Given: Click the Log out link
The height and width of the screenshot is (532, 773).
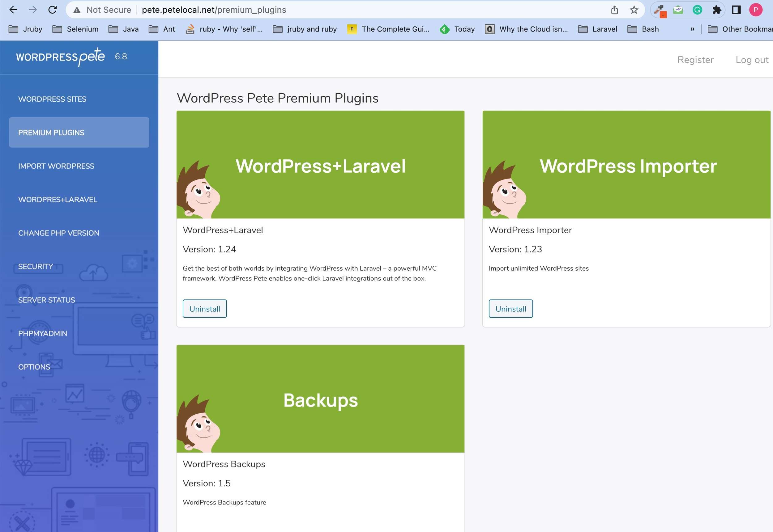Looking at the screenshot, I should pyautogui.click(x=752, y=60).
